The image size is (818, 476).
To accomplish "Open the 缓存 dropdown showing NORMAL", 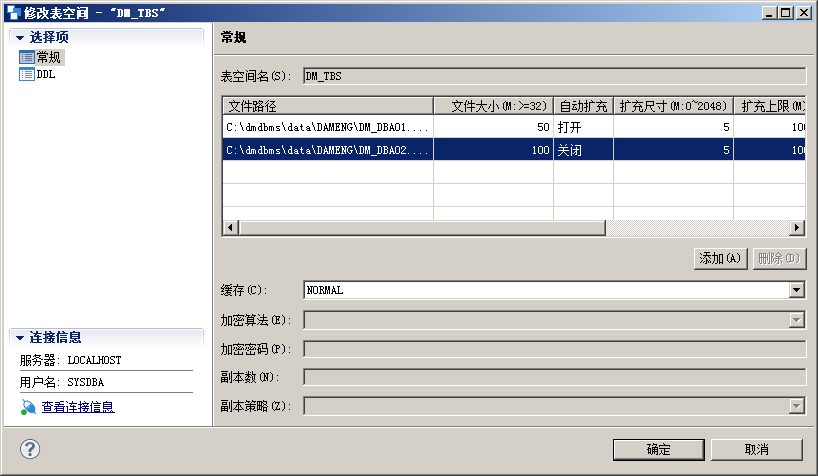I will pyautogui.click(x=797, y=290).
